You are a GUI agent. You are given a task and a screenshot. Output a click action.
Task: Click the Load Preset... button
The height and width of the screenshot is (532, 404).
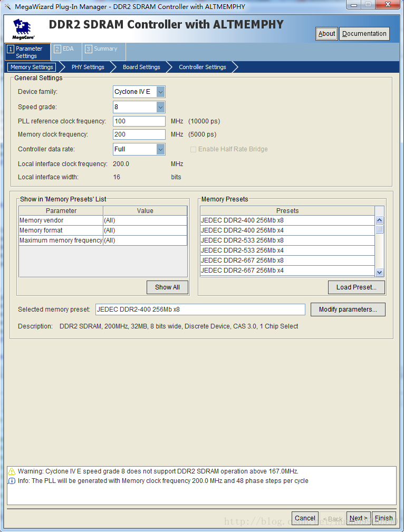coord(357,287)
